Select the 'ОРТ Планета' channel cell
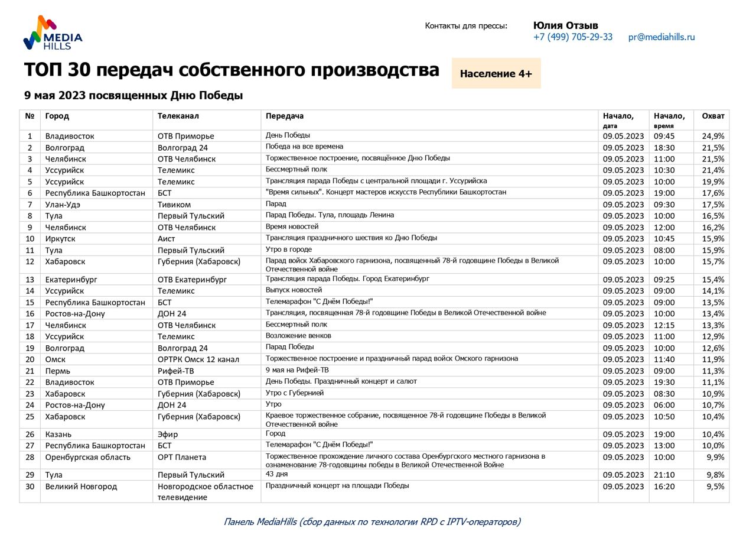 click(x=181, y=458)
